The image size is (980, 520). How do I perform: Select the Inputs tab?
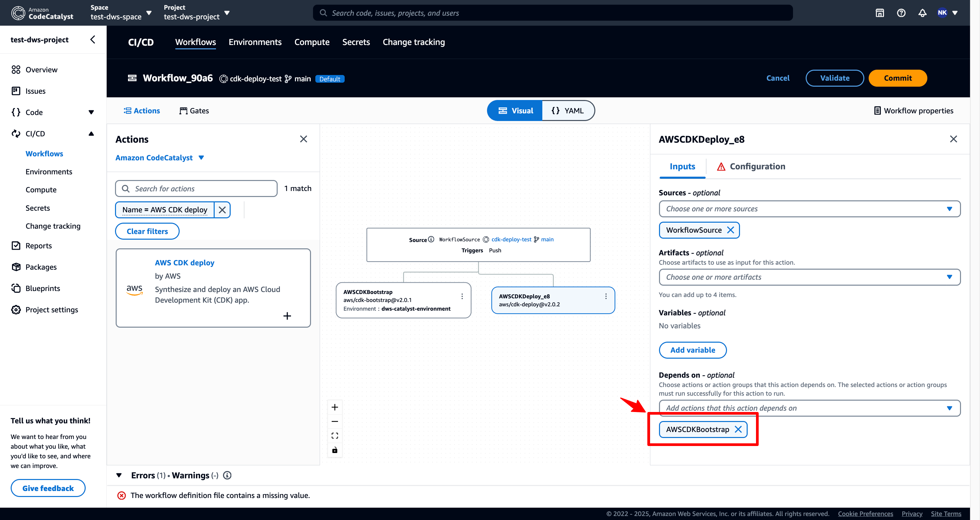pos(682,167)
